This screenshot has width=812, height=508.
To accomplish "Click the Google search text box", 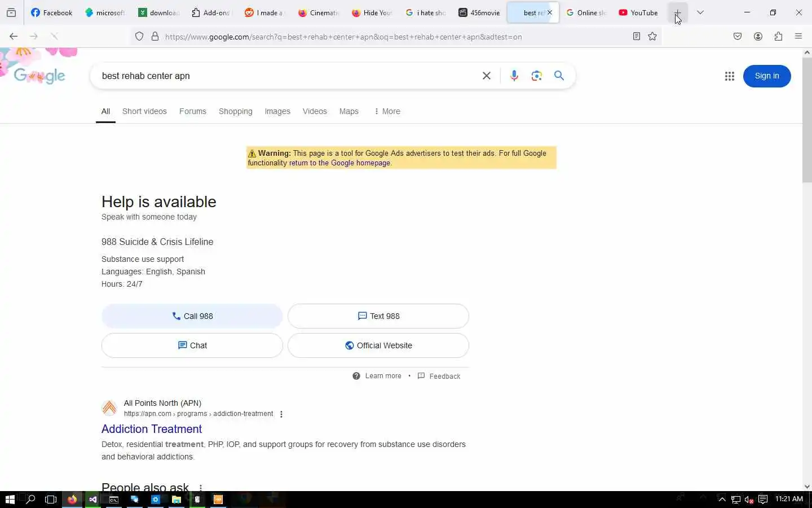I will [288, 76].
